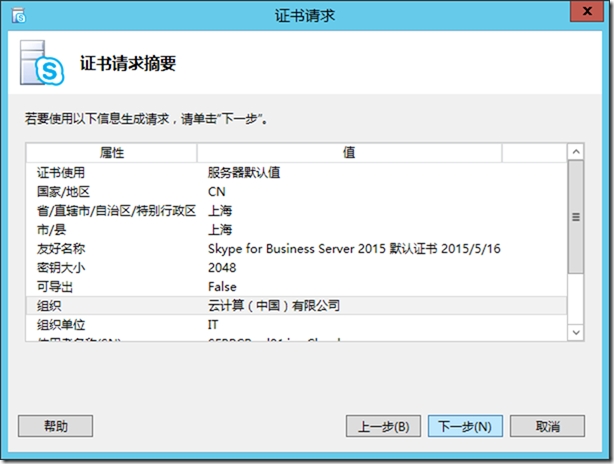Select the 省/直辖市/自治区/特别行政区 row
This screenshot has width=614, height=464.
click(x=296, y=211)
